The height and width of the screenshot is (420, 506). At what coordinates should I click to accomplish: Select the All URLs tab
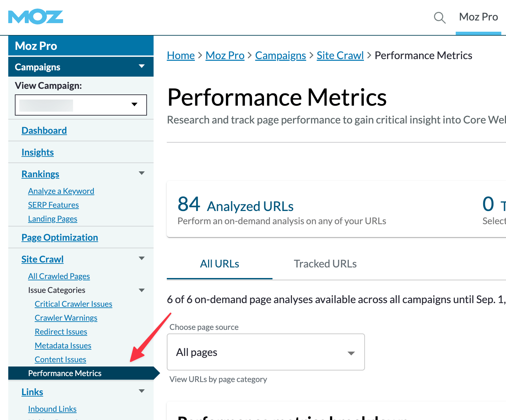point(220,264)
